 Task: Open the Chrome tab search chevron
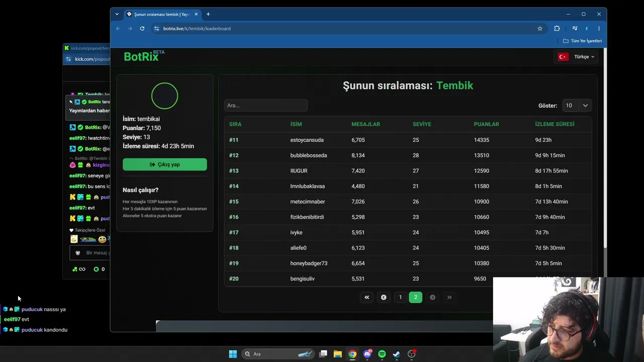pos(117,14)
